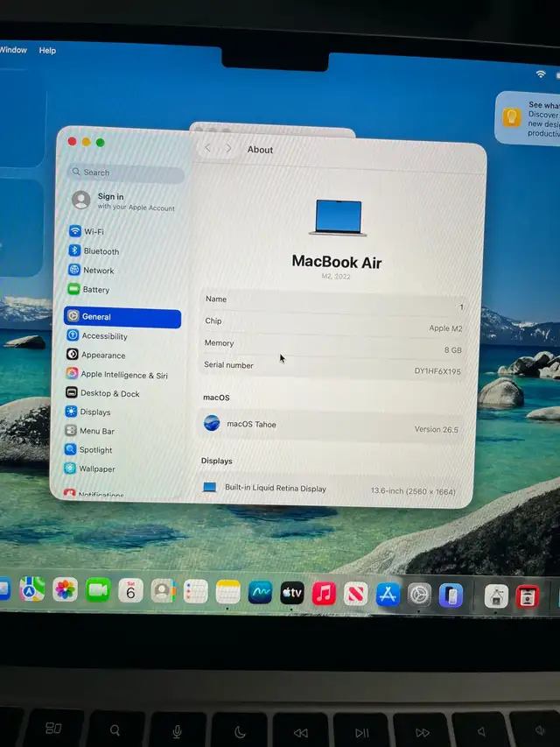Select the Serial number DY1HF6X195
The image size is (560, 747).
[437, 371]
